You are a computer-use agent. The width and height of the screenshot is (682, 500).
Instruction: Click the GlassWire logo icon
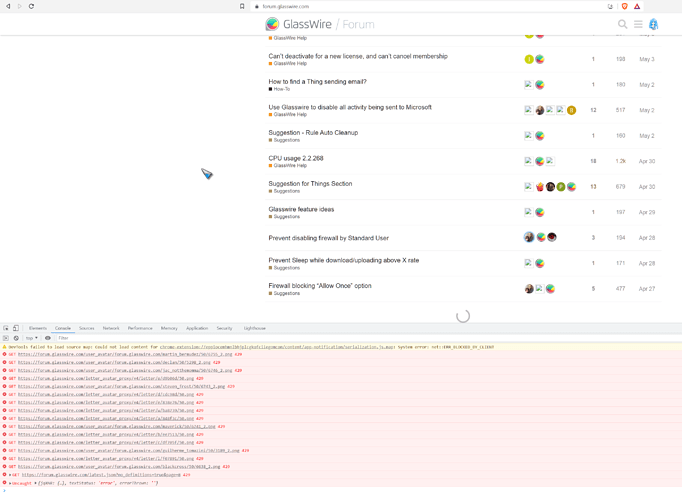(x=272, y=24)
